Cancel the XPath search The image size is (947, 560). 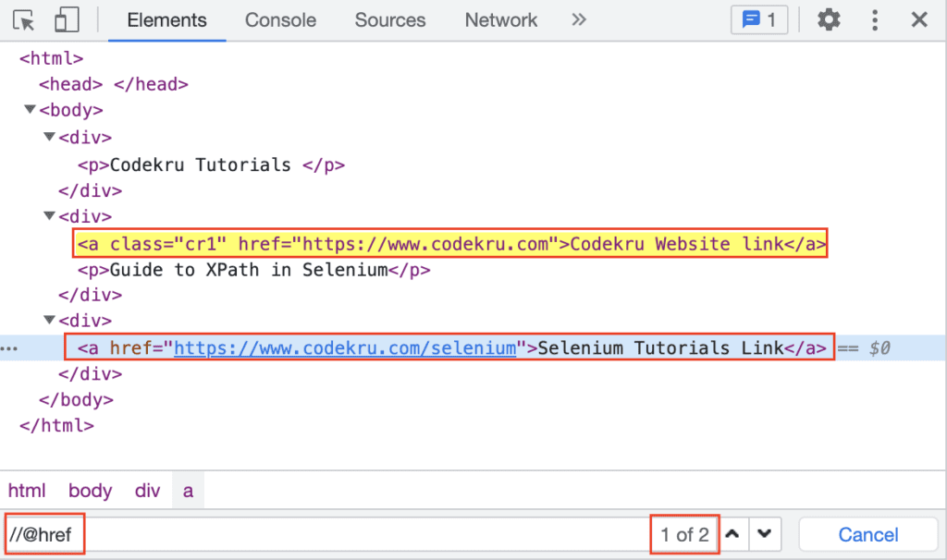tap(867, 533)
